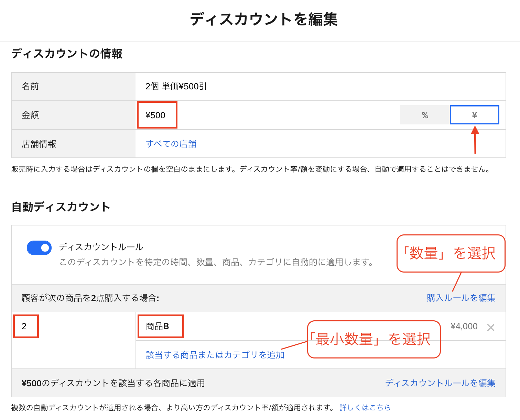
Task: Click the 「数量」を選択 callout
Action: click(451, 254)
